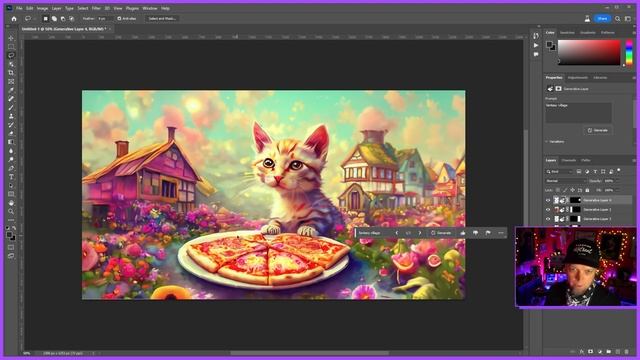Click the Select and Mask button
The height and width of the screenshot is (360, 640).
(162, 19)
